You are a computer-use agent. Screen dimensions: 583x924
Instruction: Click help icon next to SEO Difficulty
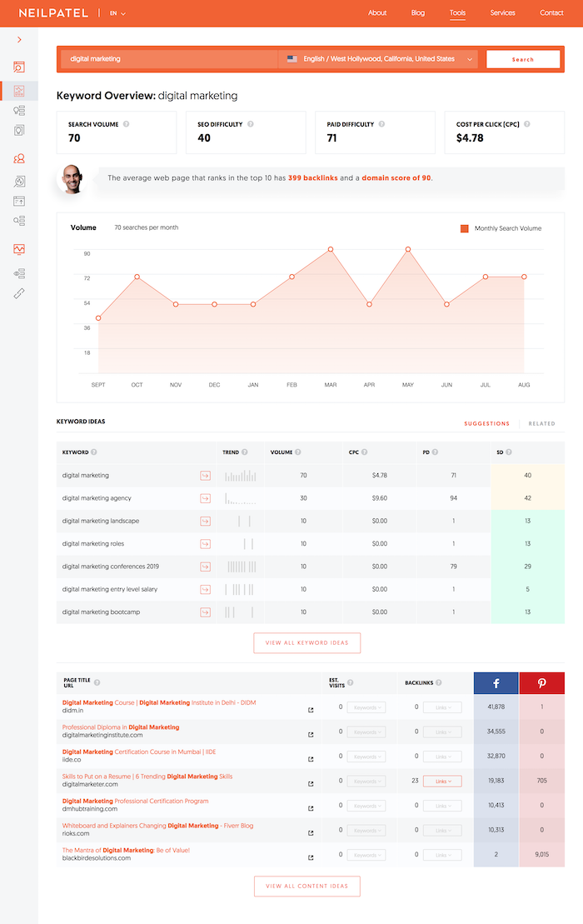(251, 124)
